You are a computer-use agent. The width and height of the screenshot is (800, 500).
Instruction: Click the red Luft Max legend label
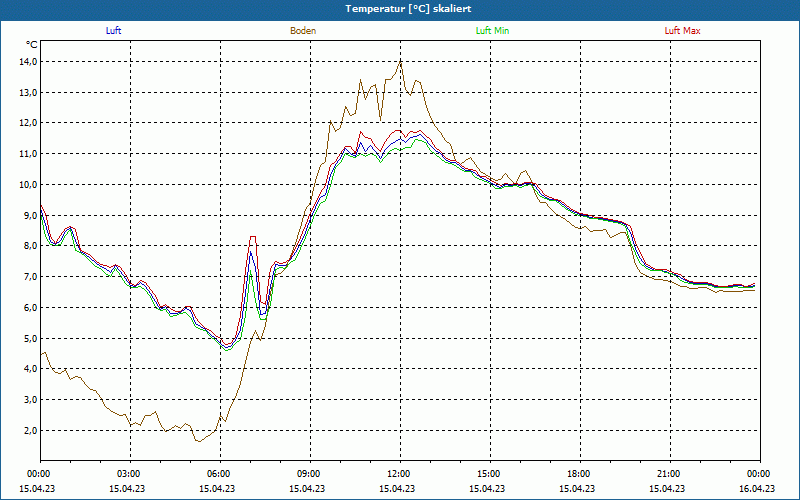pos(682,31)
